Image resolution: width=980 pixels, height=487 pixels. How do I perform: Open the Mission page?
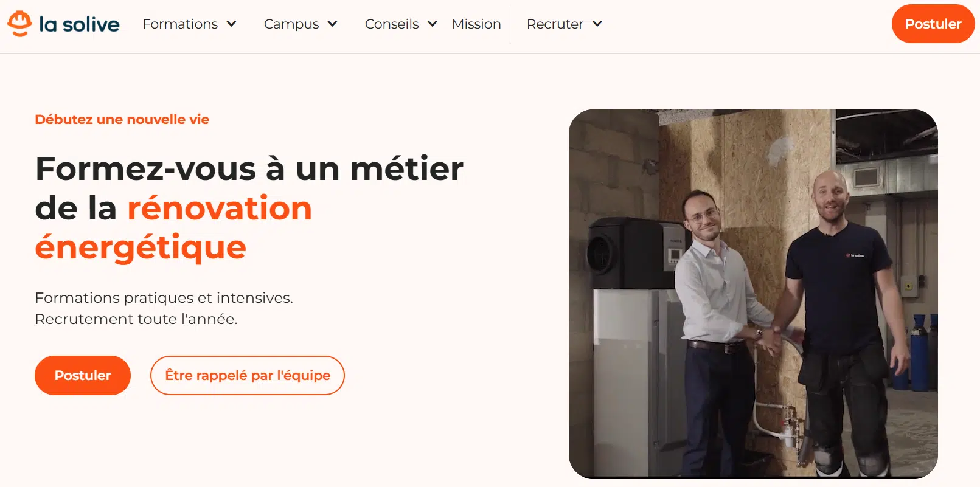(x=476, y=24)
